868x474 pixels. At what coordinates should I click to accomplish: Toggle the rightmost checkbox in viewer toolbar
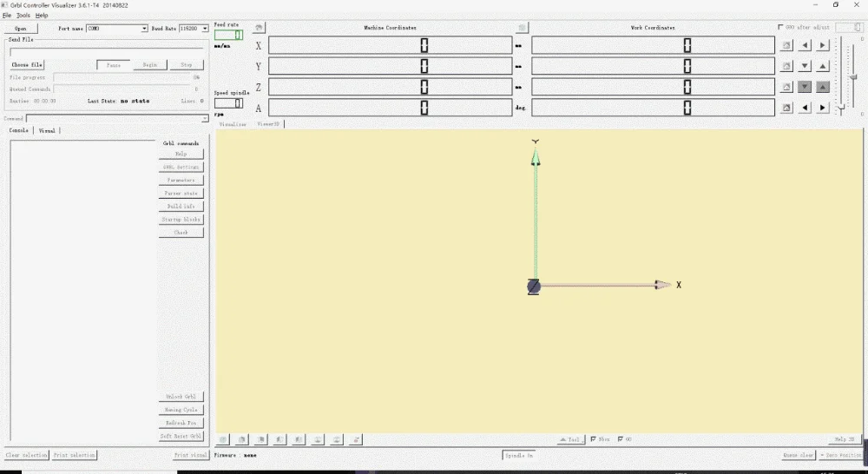tap(621, 439)
